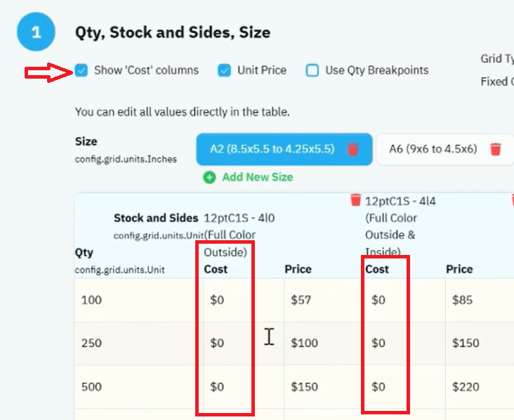Enable Use Qty Breakpoints checkbox
This screenshot has height=420, width=514.
[x=312, y=70]
